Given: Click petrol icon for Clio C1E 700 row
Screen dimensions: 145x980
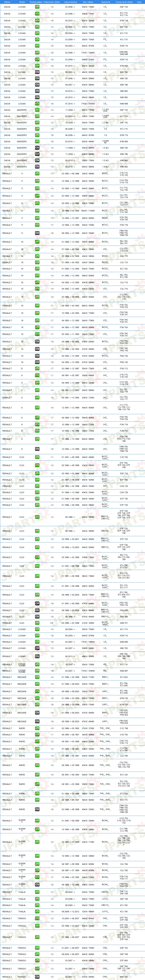Looking at the screenshot, I should point(37,457).
